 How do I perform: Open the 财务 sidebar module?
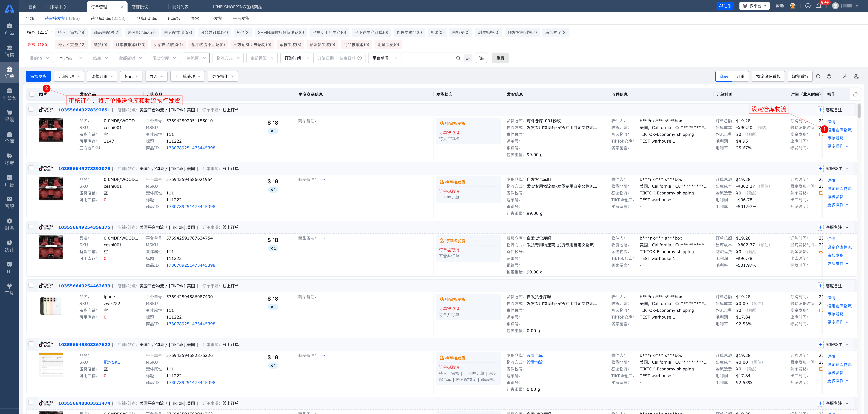click(x=9, y=224)
